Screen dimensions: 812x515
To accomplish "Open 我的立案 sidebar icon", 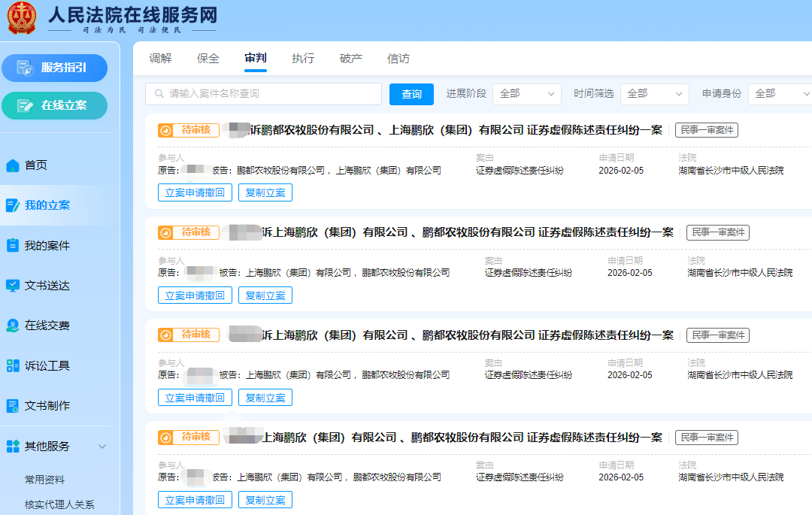I will (13, 205).
